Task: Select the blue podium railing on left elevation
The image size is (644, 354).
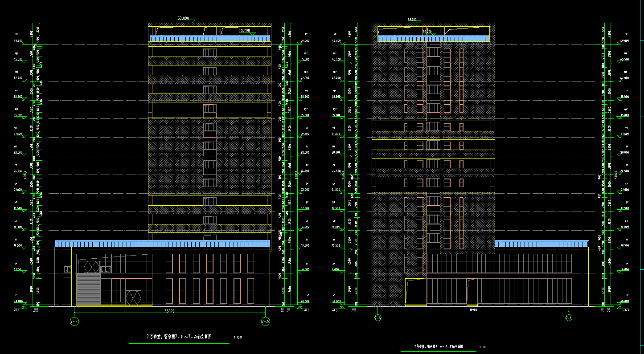Action: click(x=162, y=244)
